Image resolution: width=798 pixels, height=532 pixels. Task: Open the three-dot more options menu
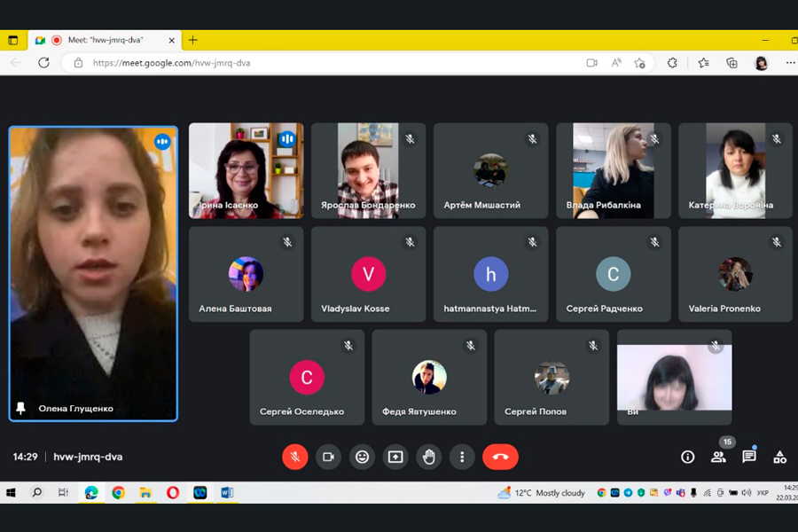tap(462, 457)
